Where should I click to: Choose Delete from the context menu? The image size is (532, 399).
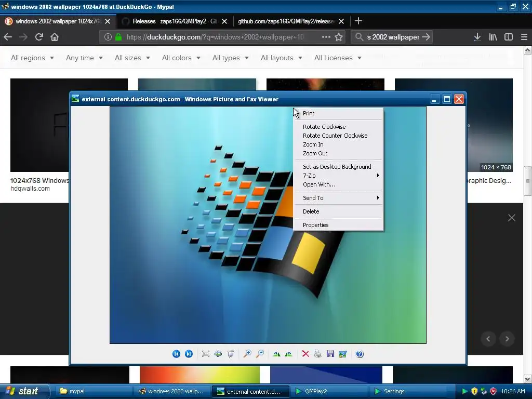338,211
